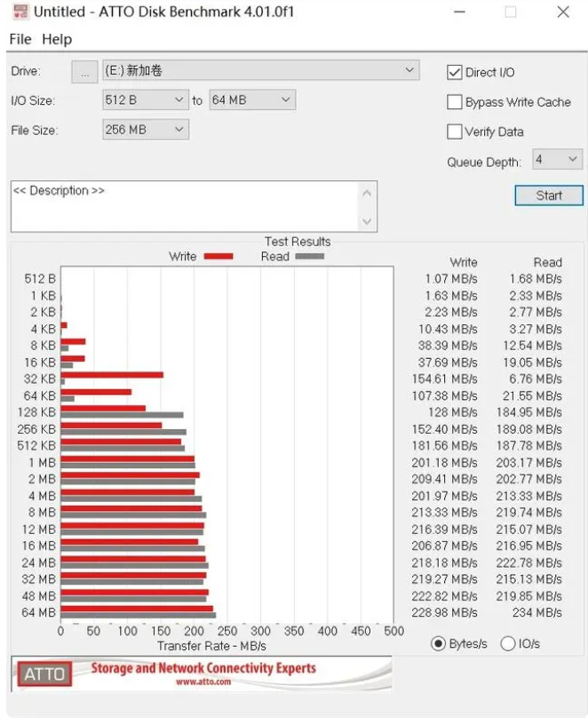Expand the 256 MB File Size dropdown

pyautogui.click(x=179, y=130)
